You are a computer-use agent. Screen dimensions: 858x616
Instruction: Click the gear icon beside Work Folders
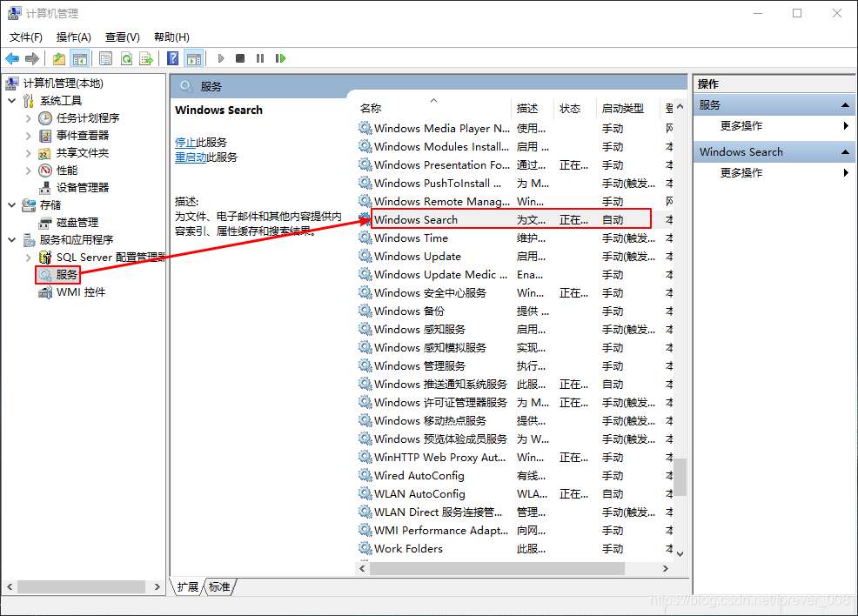point(365,548)
